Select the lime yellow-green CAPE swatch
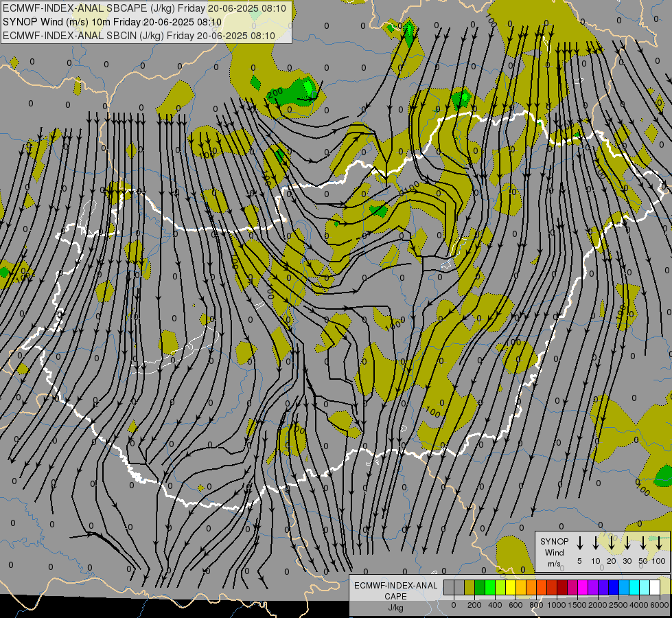Screen dimensions: 672x618 500,587
